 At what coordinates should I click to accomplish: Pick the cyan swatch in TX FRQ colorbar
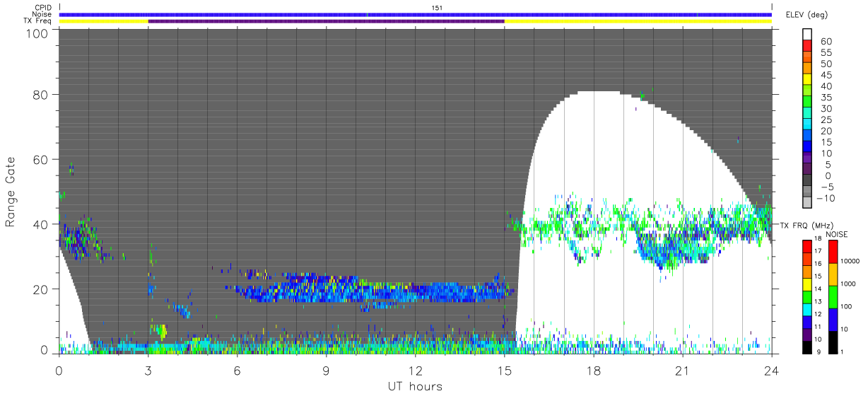click(807, 309)
